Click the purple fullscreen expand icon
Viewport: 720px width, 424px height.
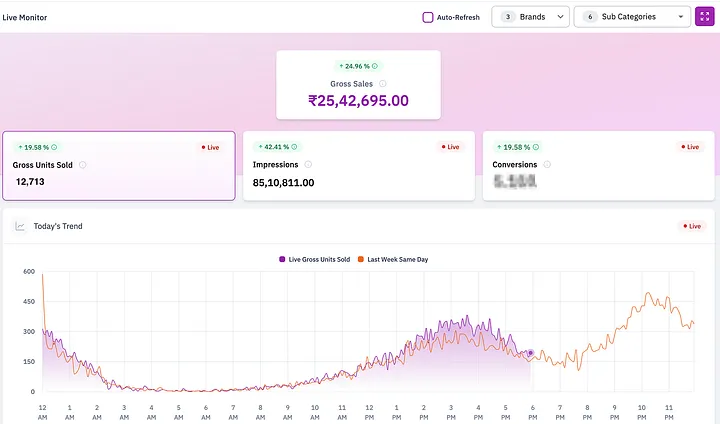click(x=705, y=17)
